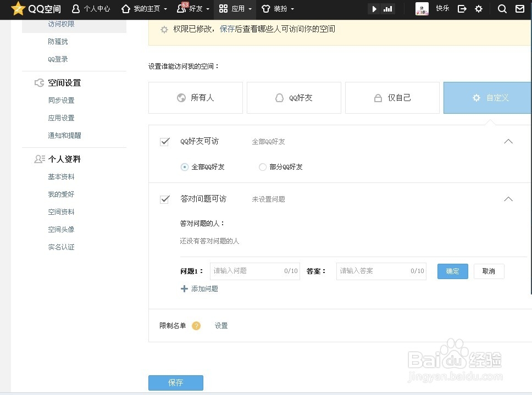The width and height of the screenshot is (532, 395).
Task: Click the 应用 grid icon
Action: [223, 9]
